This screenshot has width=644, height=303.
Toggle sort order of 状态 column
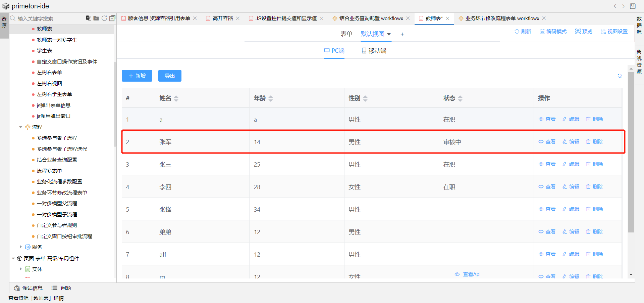[460, 98]
